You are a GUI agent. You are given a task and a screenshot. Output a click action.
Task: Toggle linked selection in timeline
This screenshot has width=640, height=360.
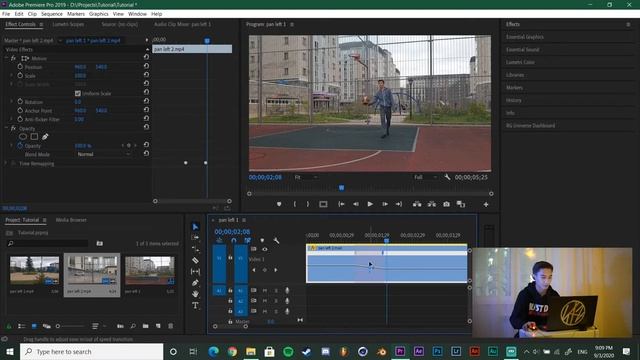(x=247, y=240)
